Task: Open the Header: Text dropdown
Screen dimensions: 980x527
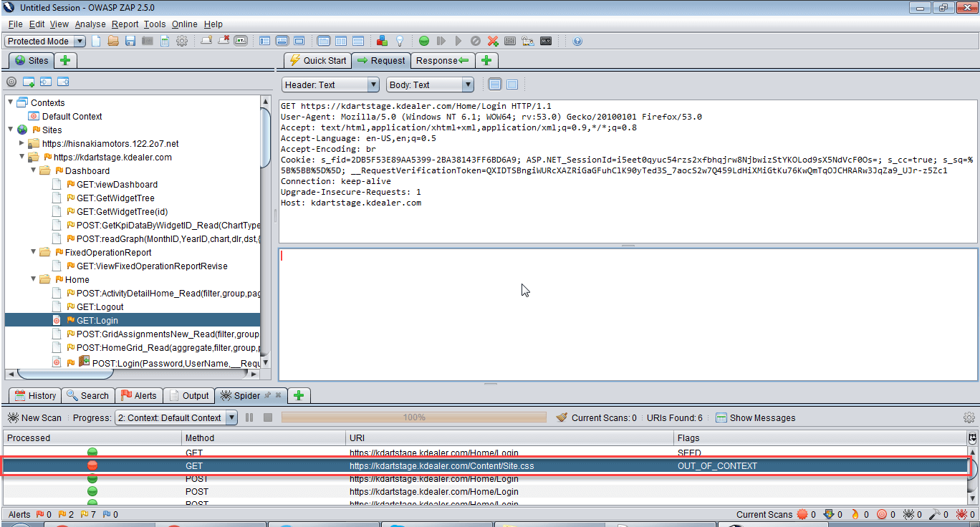Action: [373, 84]
